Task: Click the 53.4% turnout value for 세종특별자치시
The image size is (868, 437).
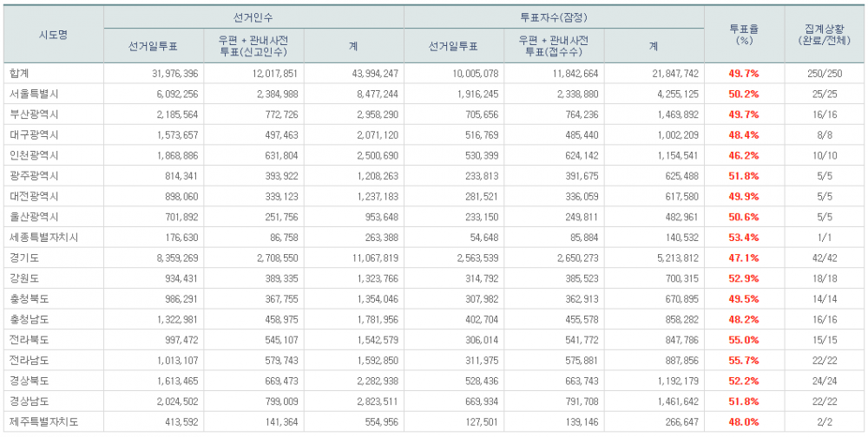Action: pyautogui.click(x=743, y=237)
